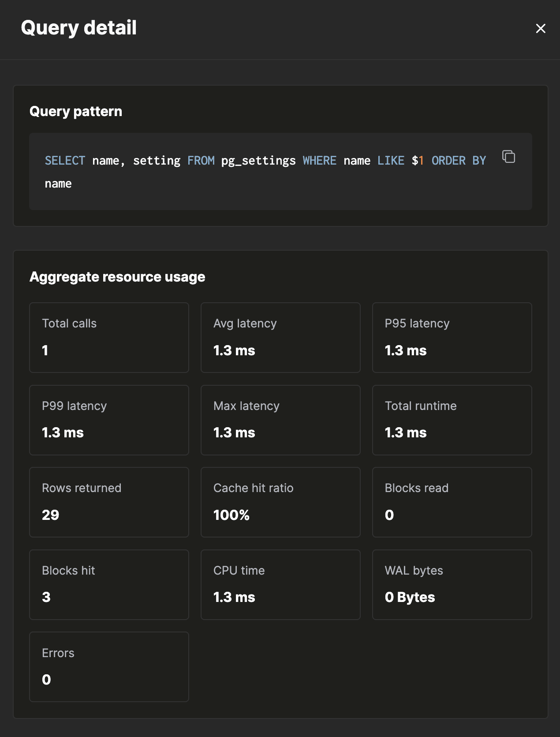Click the Errors value 0
The image size is (560, 737).
tap(46, 680)
